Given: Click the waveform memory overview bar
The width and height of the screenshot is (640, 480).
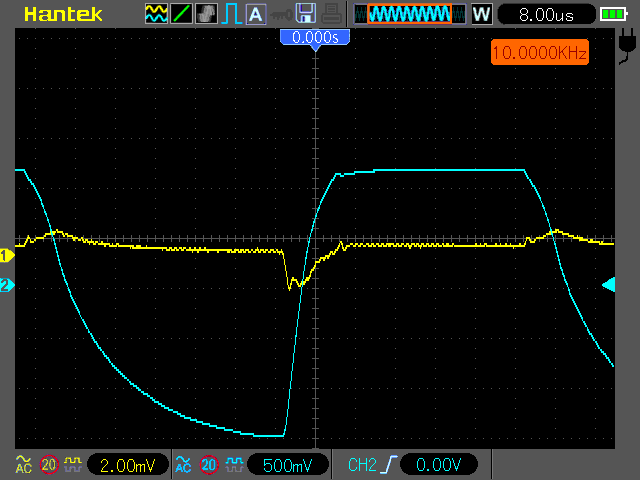Looking at the screenshot, I should 410,14.
